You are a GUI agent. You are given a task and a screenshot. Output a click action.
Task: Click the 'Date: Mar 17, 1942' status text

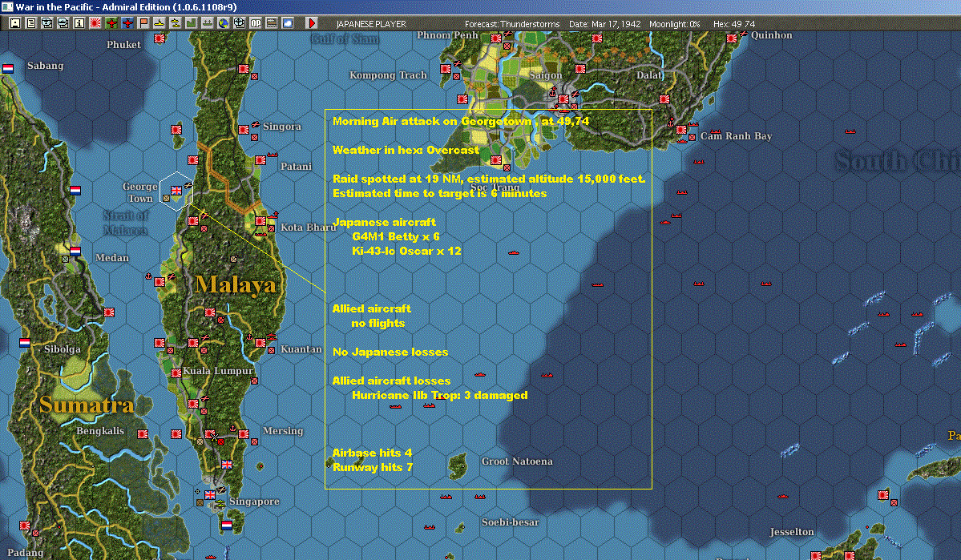pyautogui.click(x=604, y=24)
